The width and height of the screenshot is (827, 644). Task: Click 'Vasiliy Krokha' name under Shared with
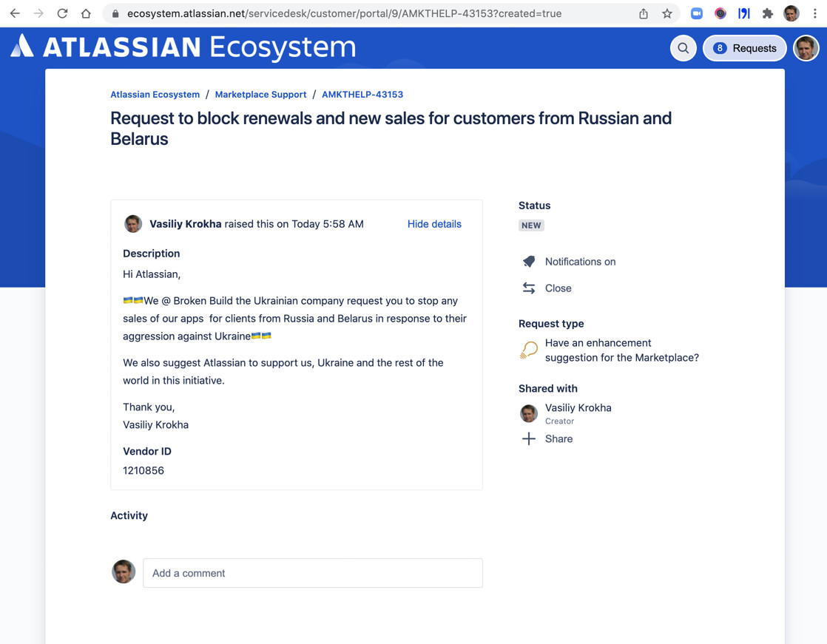point(578,408)
